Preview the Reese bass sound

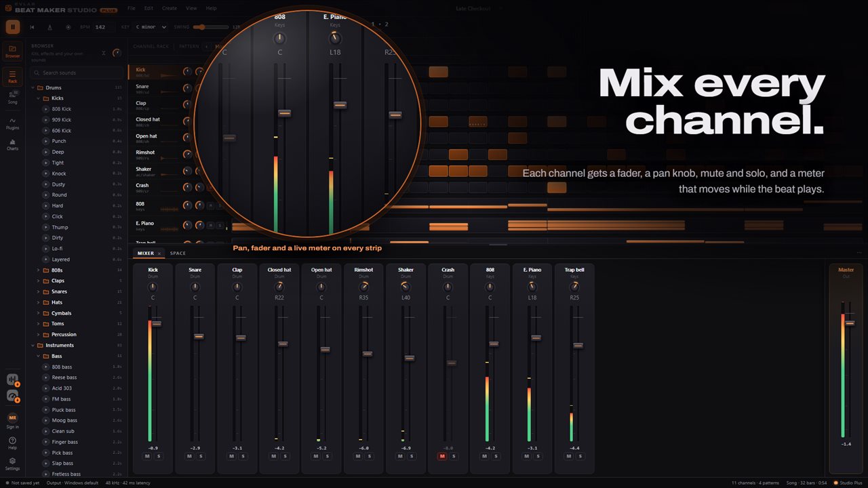click(x=46, y=378)
